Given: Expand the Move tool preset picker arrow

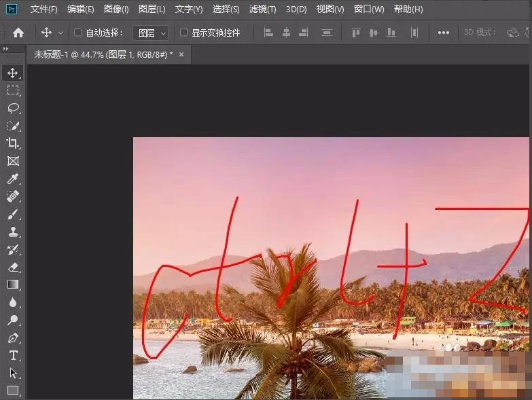Looking at the screenshot, I should coord(61,33).
